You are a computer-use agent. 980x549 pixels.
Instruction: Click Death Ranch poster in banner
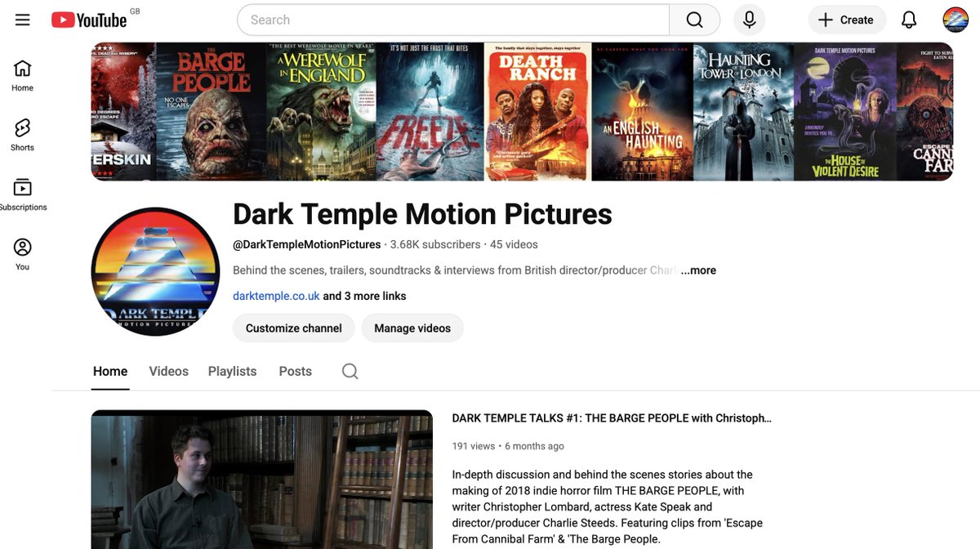537,111
